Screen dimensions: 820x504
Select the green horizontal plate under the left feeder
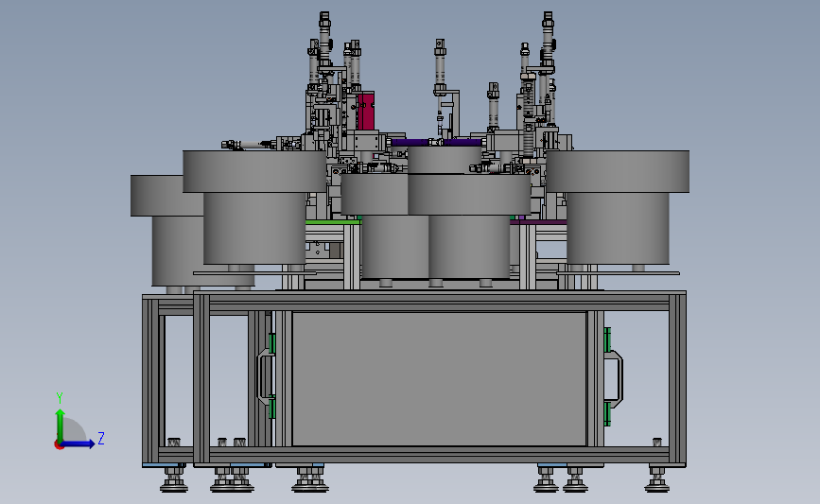click(x=333, y=222)
